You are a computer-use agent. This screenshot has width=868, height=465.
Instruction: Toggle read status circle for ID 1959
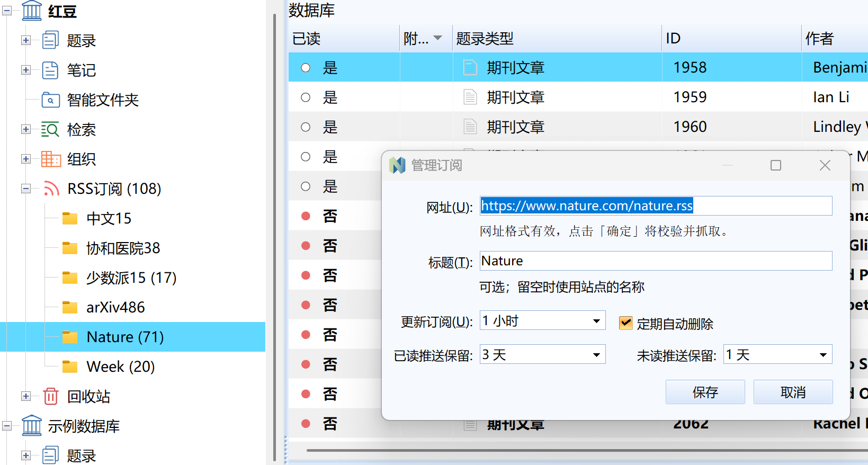click(306, 97)
